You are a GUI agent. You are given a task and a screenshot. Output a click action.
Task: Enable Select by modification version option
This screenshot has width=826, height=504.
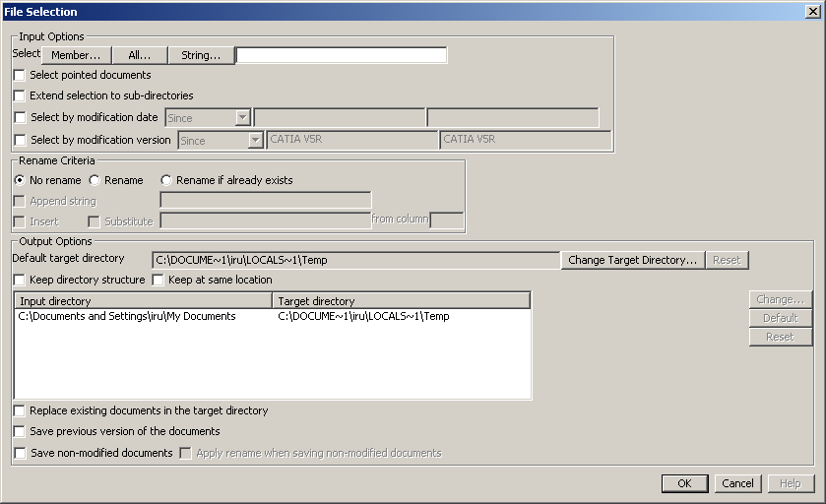click(x=20, y=141)
